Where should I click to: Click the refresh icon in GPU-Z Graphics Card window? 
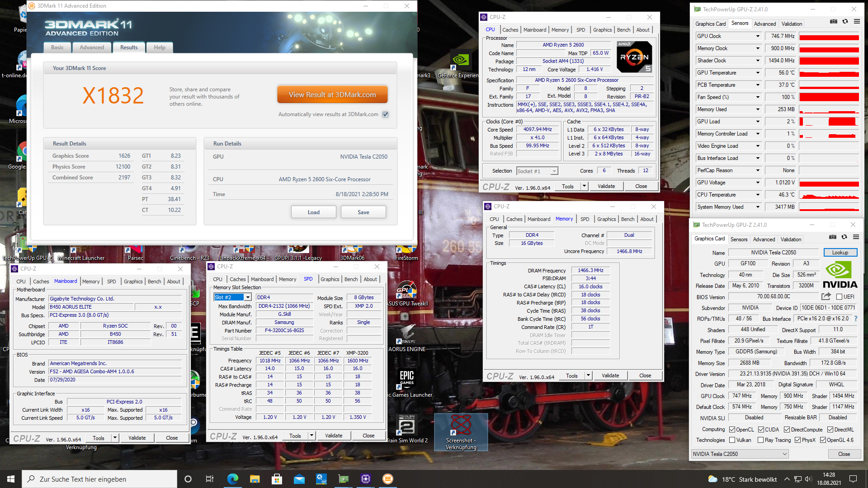tap(844, 237)
